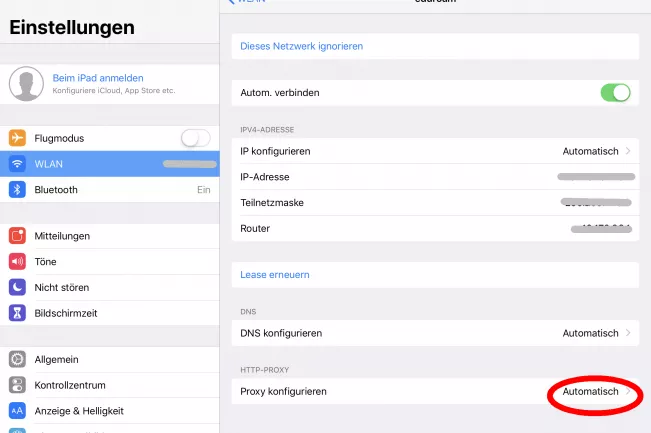The width and height of the screenshot is (651, 433).
Task: Tap the WLAN wifi icon
Action: point(17,164)
